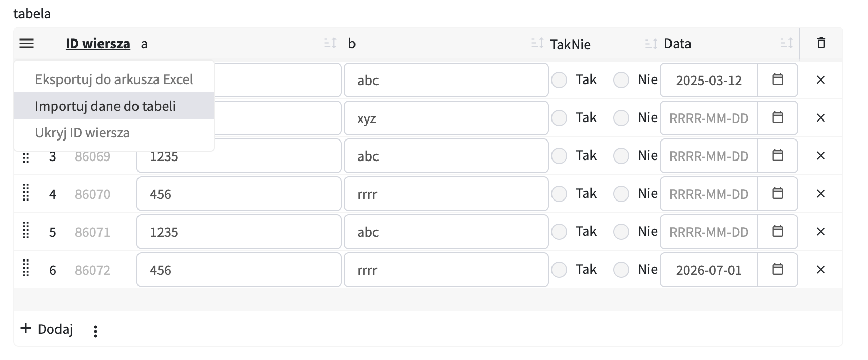Open calendar picker for date 2025-03-12
Image resolution: width=868 pixels, height=360 pixels.
click(x=778, y=79)
